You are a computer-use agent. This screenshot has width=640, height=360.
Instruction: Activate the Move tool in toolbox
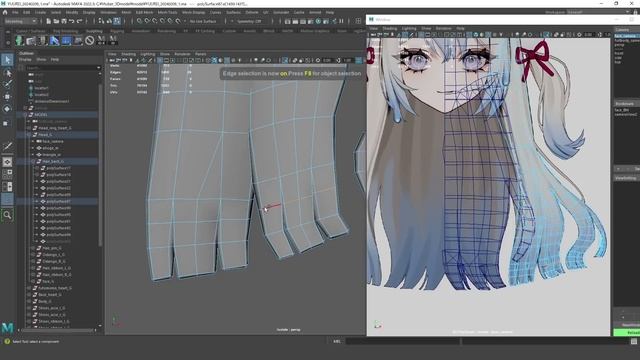point(7,97)
